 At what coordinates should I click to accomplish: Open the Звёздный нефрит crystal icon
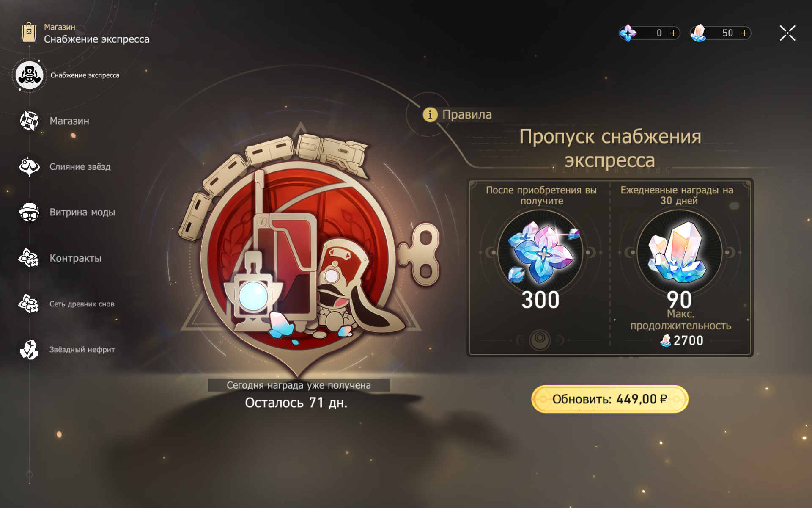click(x=29, y=349)
